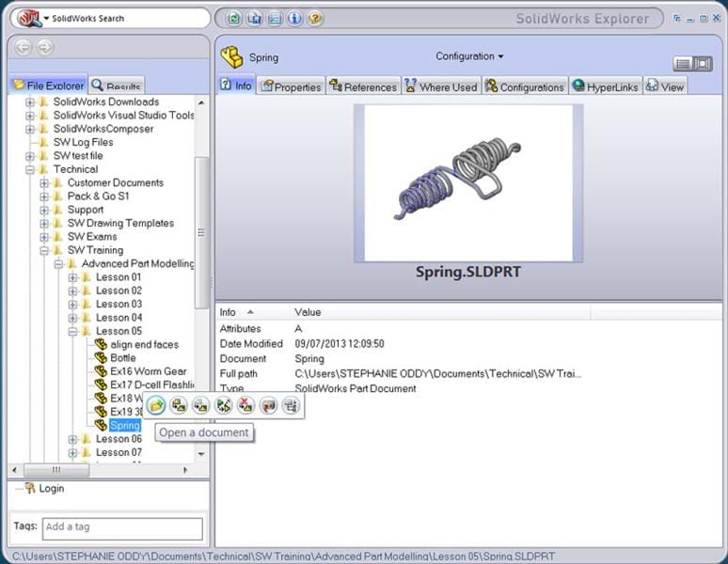The width and height of the screenshot is (728, 564).
Task: Sort by the Info column header
Action: point(253,312)
